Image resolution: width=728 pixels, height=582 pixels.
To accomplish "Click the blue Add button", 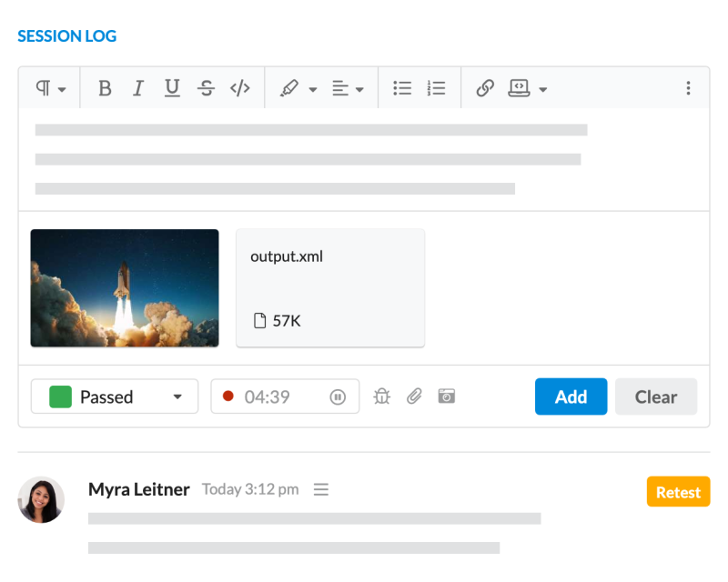I will (x=571, y=396).
